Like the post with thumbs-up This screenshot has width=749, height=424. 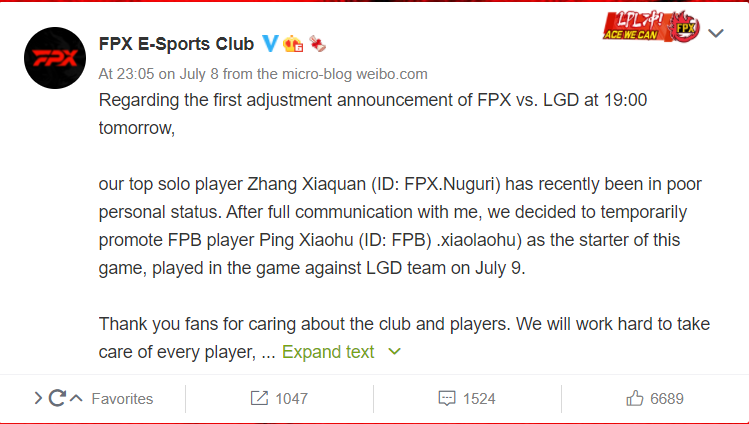pos(655,399)
